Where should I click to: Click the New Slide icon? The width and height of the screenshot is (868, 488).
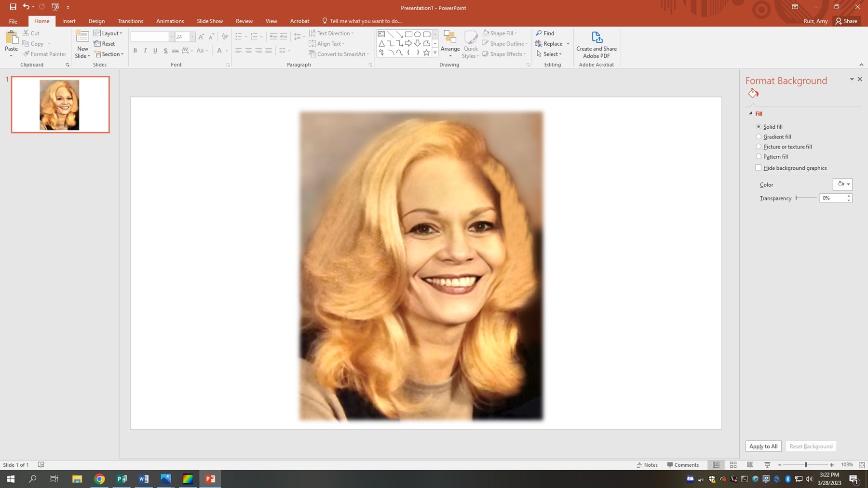(82, 38)
